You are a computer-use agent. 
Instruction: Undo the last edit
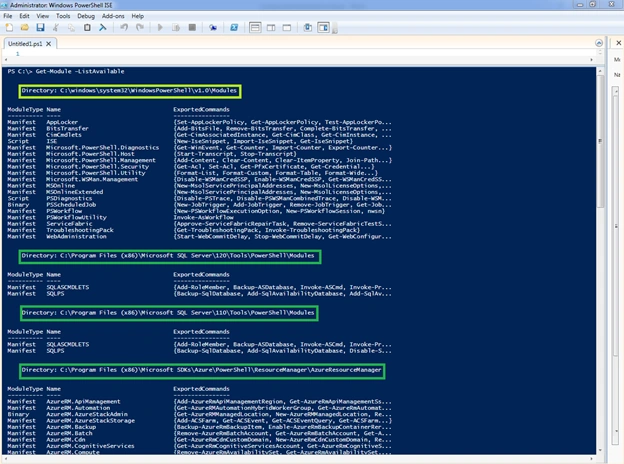pyautogui.click(x=124, y=27)
